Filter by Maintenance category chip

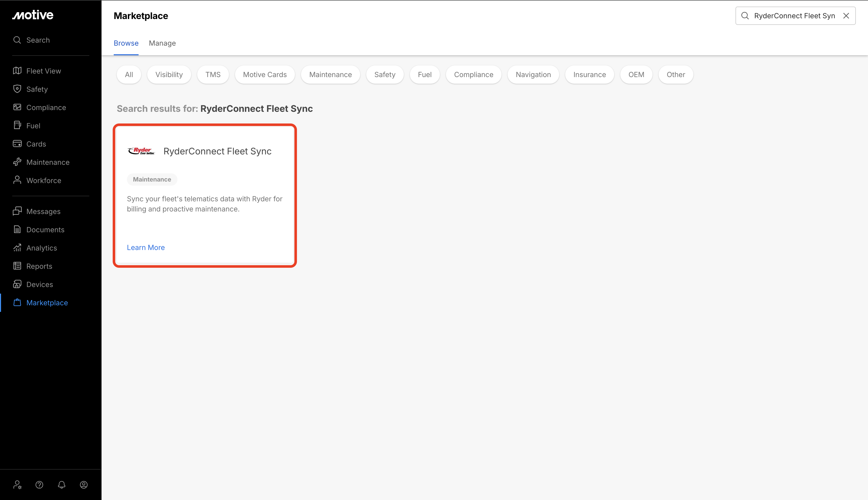(331, 75)
